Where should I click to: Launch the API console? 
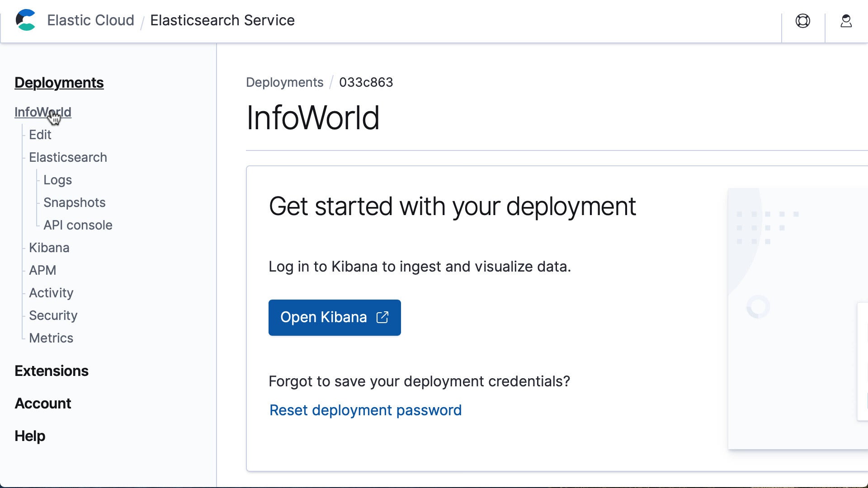point(78,225)
